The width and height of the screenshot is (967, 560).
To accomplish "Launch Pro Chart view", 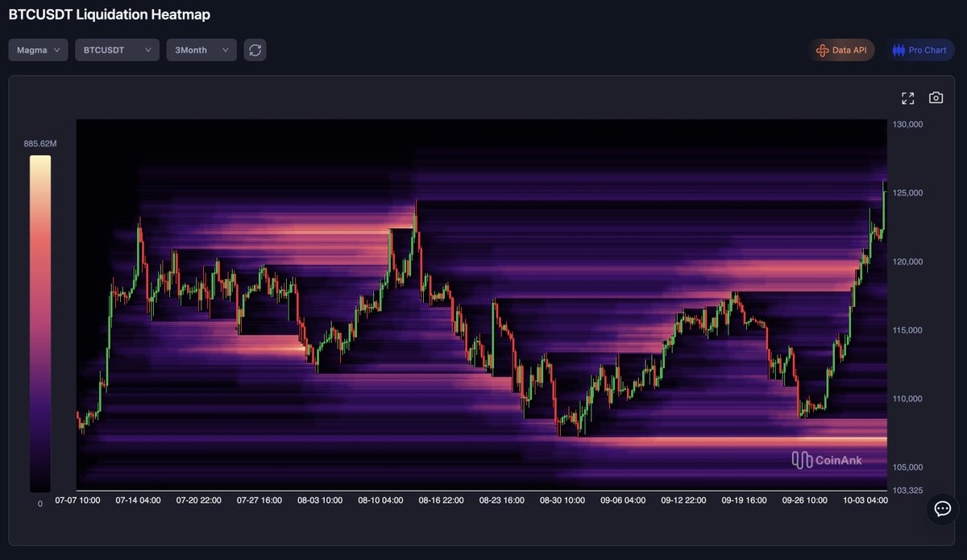I will pos(919,49).
